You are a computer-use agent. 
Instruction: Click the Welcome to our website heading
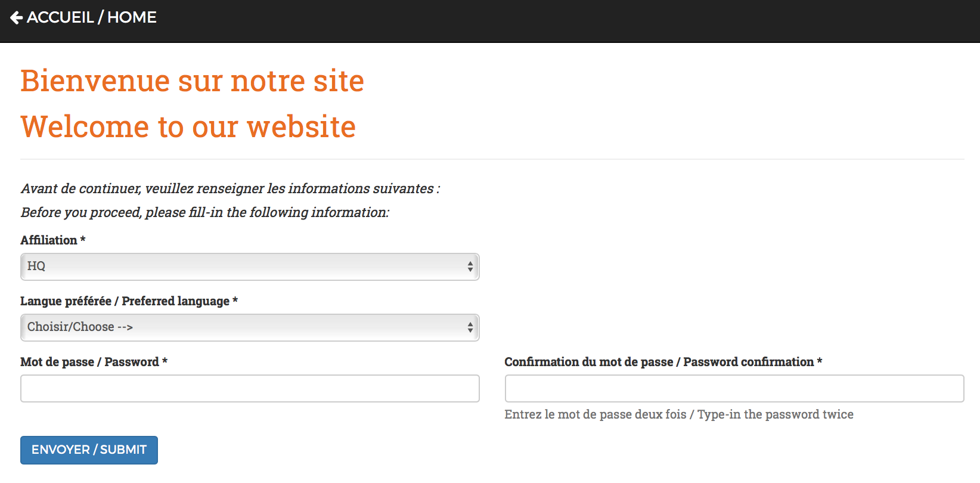[188, 126]
